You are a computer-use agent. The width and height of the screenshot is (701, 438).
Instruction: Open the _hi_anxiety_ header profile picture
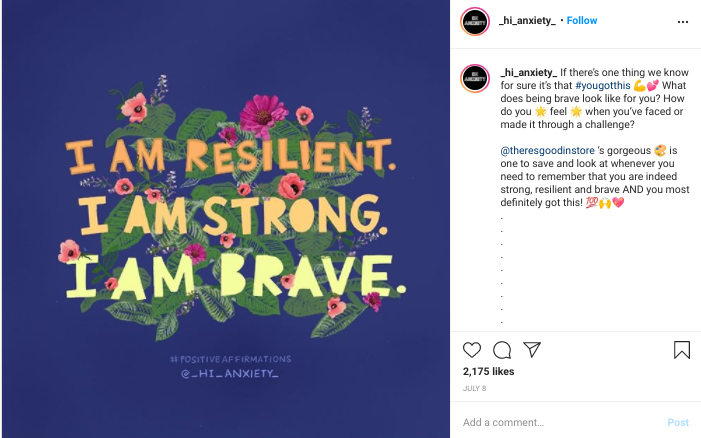coord(475,21)
